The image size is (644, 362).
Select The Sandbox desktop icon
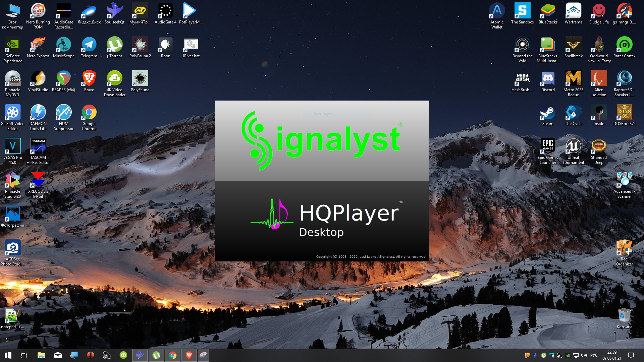[x=522, y=13]
